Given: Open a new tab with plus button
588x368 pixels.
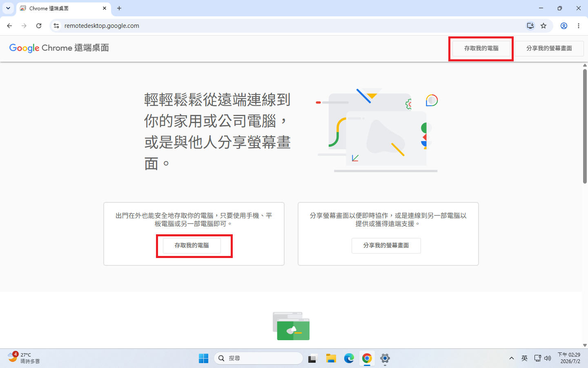Looking at the screenshot, I should pyautogui.click(x=119, y=8).
